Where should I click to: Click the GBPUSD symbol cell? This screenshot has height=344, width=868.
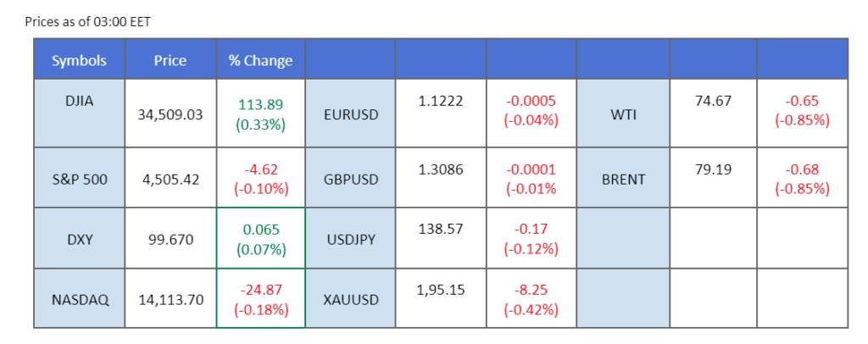(351, 180)
